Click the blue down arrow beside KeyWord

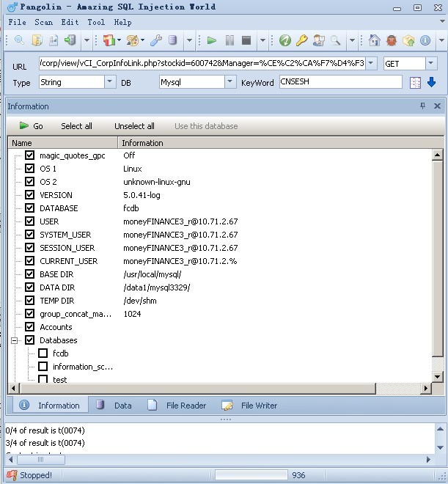pyautogui.click(x=431, y=82)
